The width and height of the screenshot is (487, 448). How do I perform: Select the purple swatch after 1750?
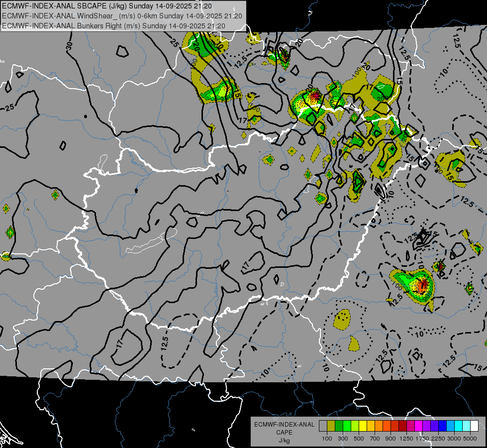[x=427, y=426]
